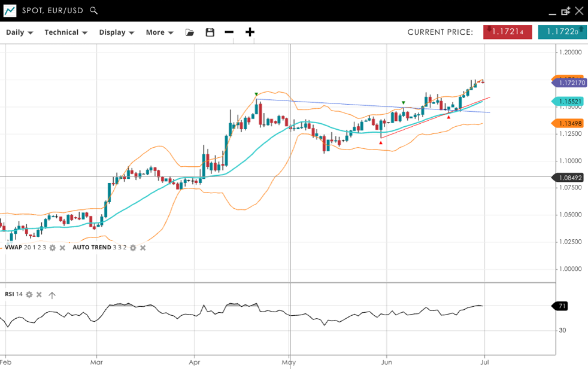Remove the VWAP indicator from chart
The image size is (588, 369).
click(x=62, y=248)
